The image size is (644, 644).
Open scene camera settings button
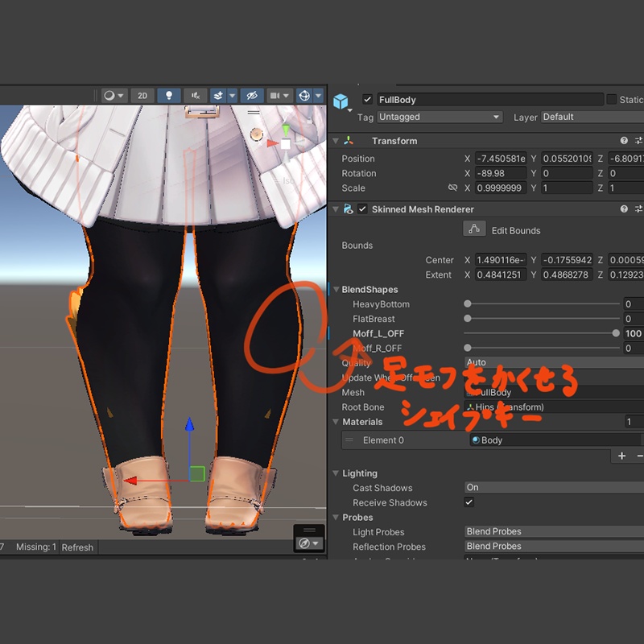275,96
